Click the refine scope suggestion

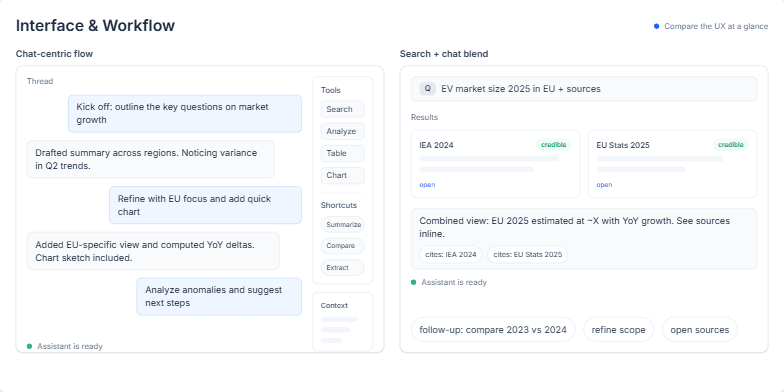[x=618, y=330]
